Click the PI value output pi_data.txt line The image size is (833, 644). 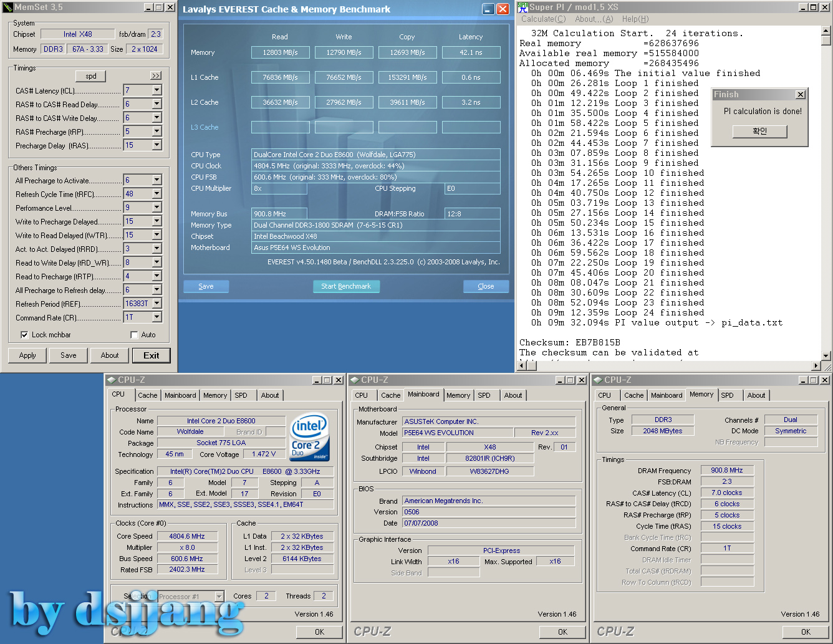(x=657, y=322)
